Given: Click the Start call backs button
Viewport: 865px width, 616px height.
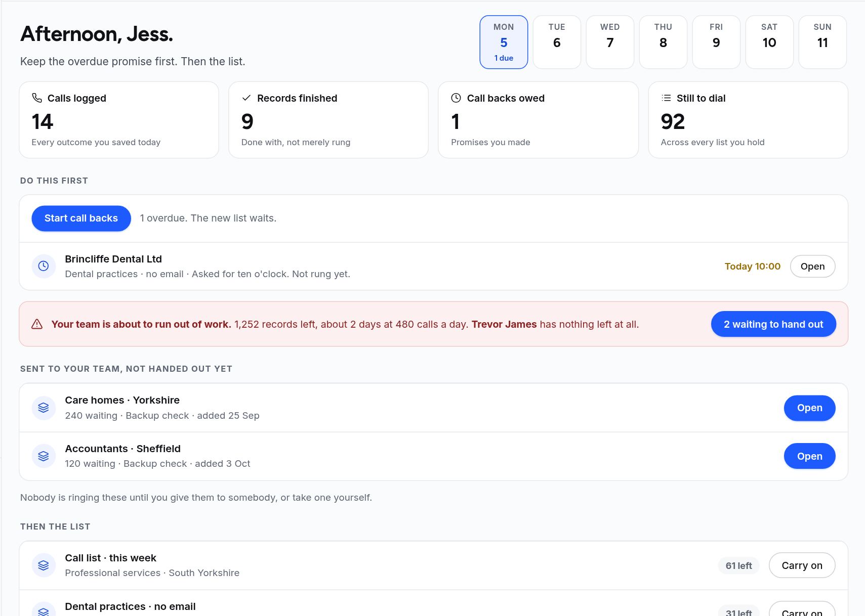Looking at the screenshot, I should click(x=81, y=218).
